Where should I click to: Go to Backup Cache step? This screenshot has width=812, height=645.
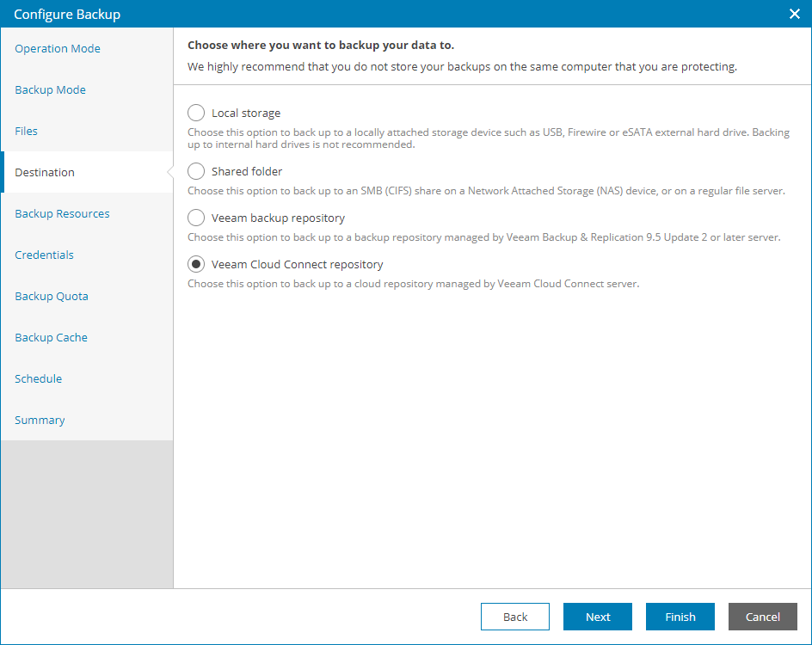[x=51, y=338]
